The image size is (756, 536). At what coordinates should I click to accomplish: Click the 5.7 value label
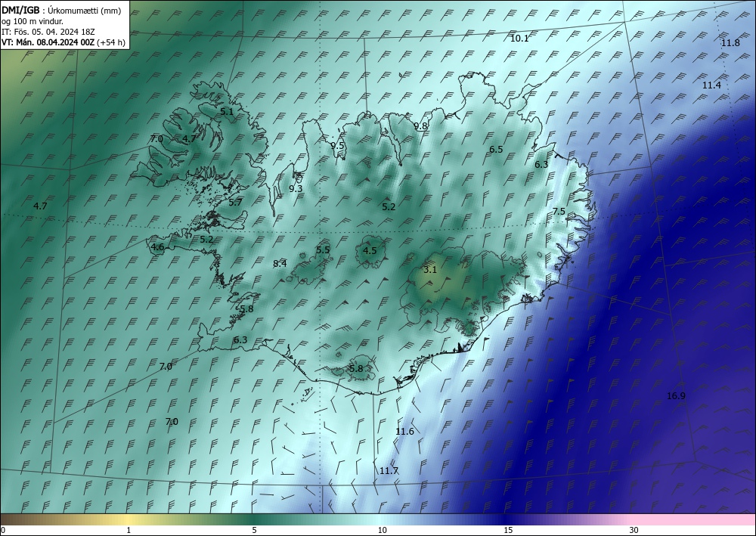tap(235, 203)
